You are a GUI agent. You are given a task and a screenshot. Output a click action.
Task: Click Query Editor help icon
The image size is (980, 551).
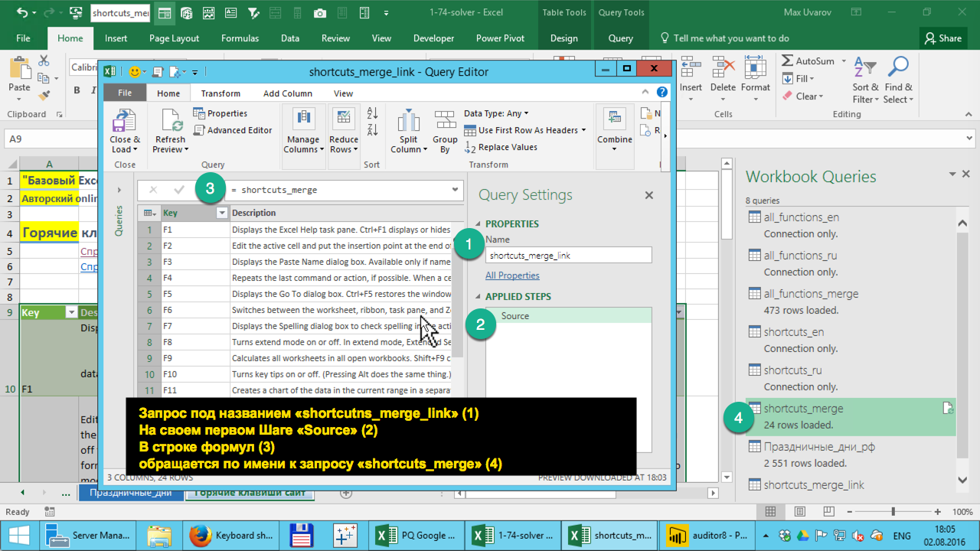point(662,92)
